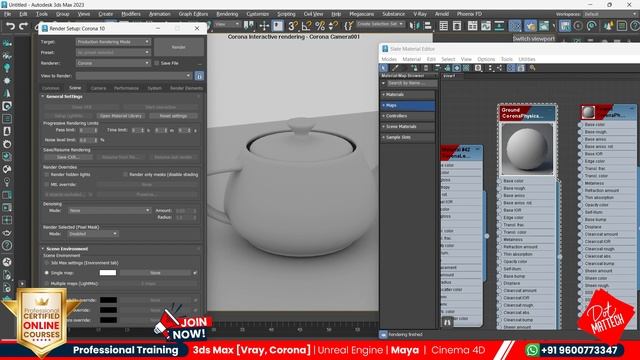Viewport: 640px width, 360px height.
Task: Click the Reset settings button
Action: tap(173, 116)
